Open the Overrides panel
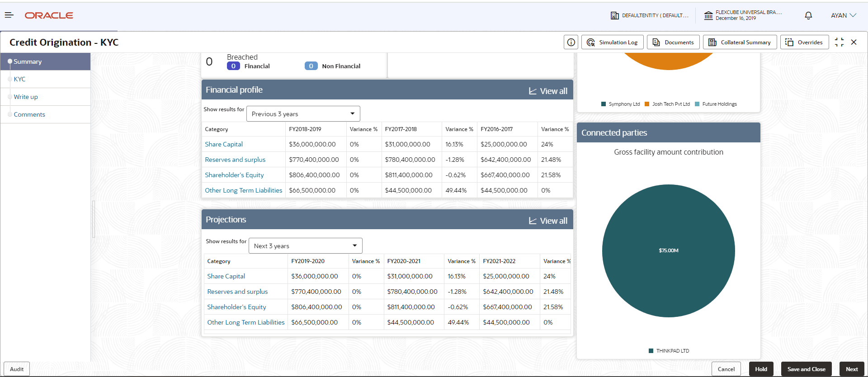Screen dimensions: 868x377 [804, 42]
